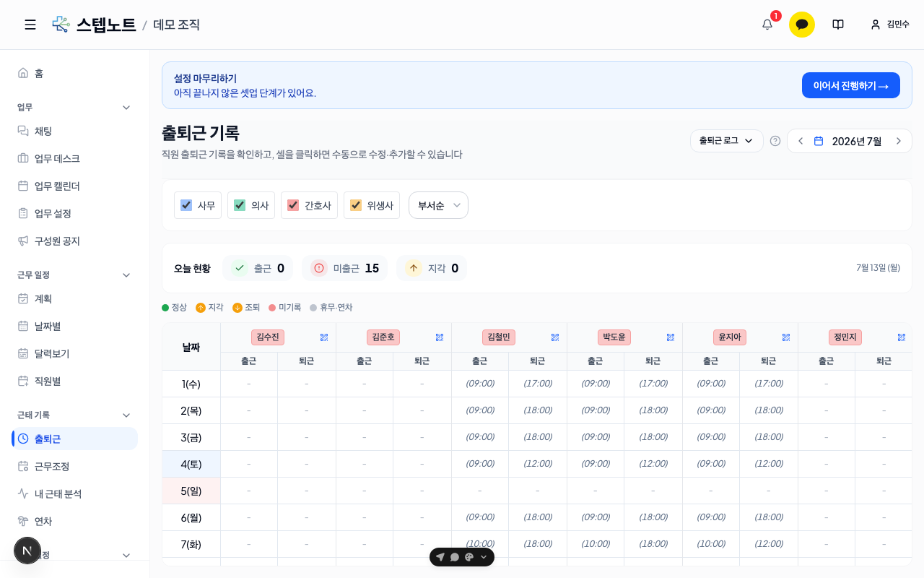Screen dimensions: 924x578
Task: Open the book guide icon
Action: click(x=838, y=25)
